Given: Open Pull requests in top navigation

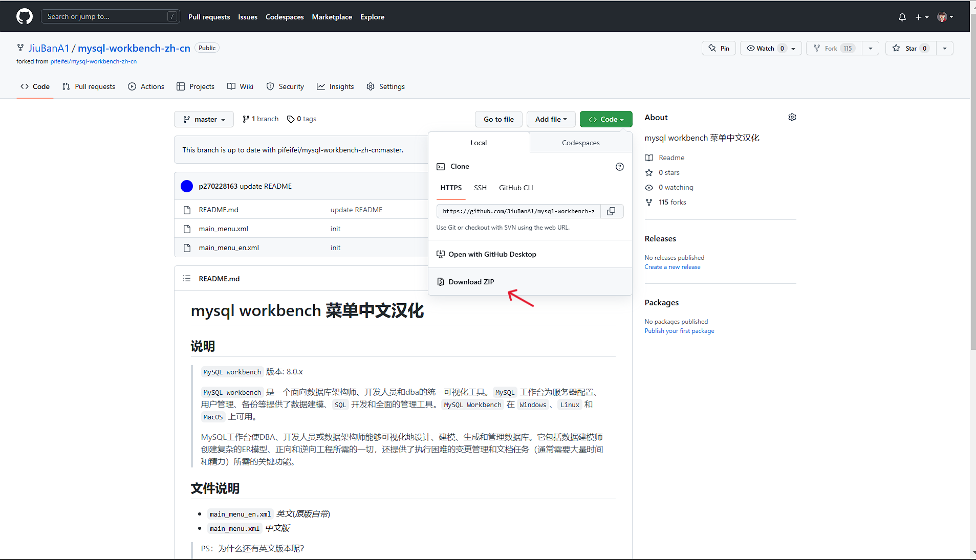Looking at the screenshot, I should click(209, 17).
